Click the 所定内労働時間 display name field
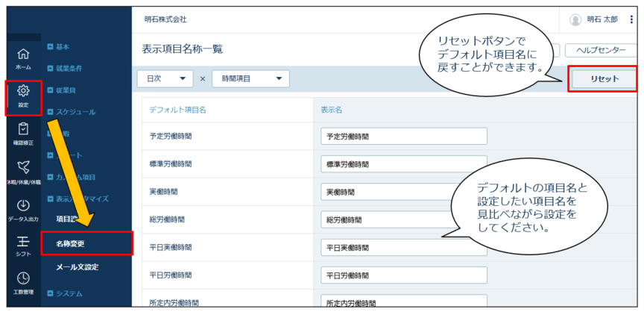The width and height of the screenshot is (644, 312). tap(404, 301)
